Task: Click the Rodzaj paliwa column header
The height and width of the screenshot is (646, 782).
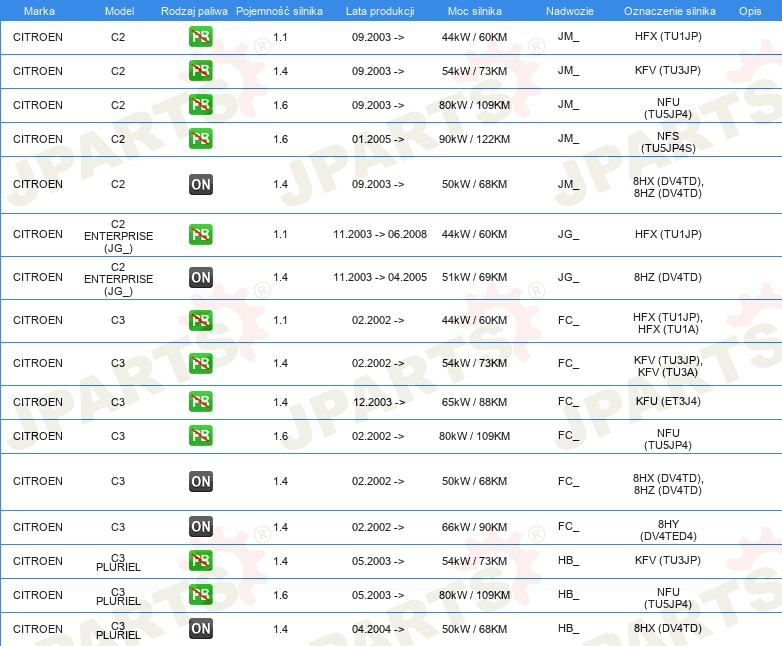Action: point(194,11)
